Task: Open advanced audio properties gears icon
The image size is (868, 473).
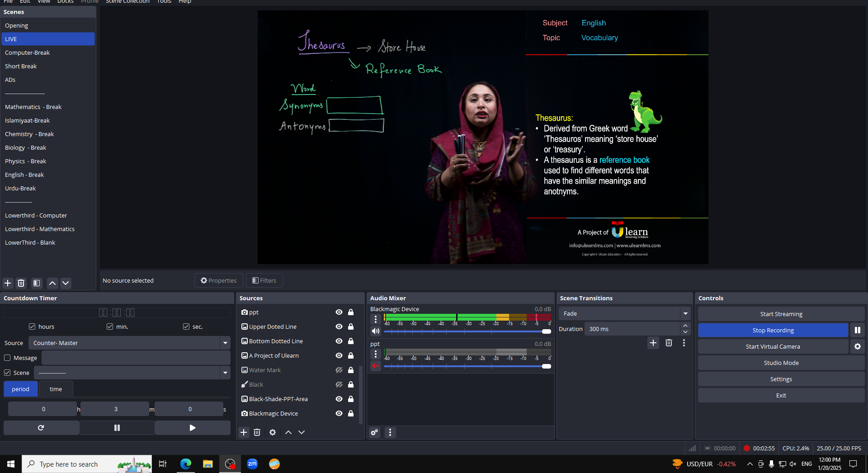Action: coord(374,432)
